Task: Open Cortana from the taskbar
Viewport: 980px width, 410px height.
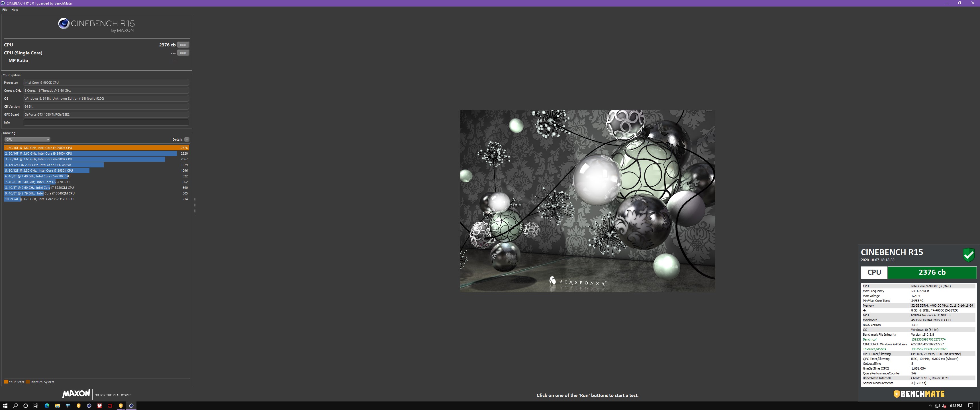Action: click(x=25, y=406)
